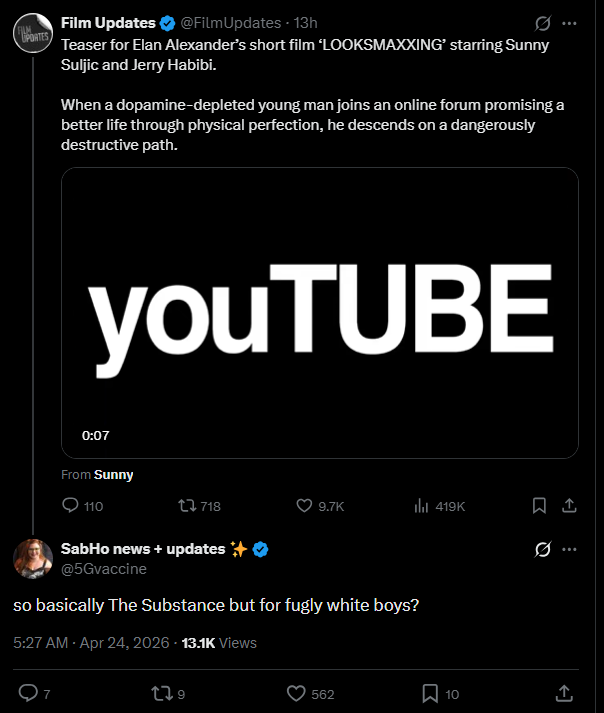Share the Film Updates post
604x713 pixels.
pyautogui.click(x=569, y=506)
